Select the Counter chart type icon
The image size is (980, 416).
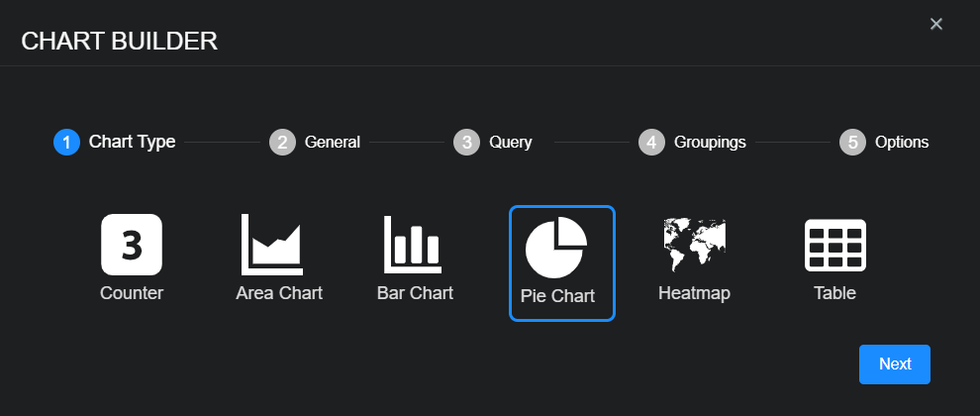(x=132, y=245)
